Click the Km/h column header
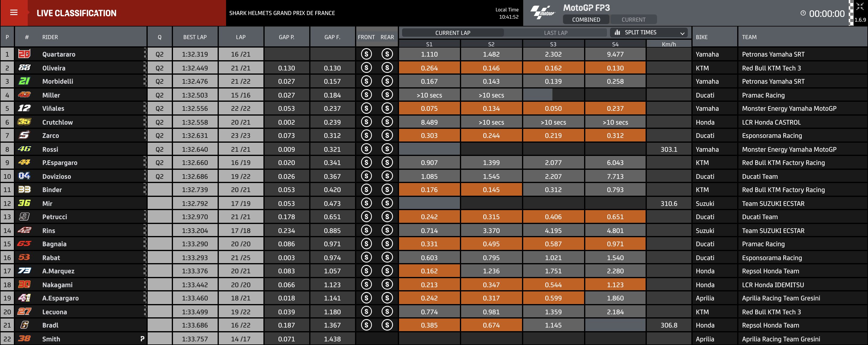The height and width of the screenshot is (345, 868). (669, 44)
